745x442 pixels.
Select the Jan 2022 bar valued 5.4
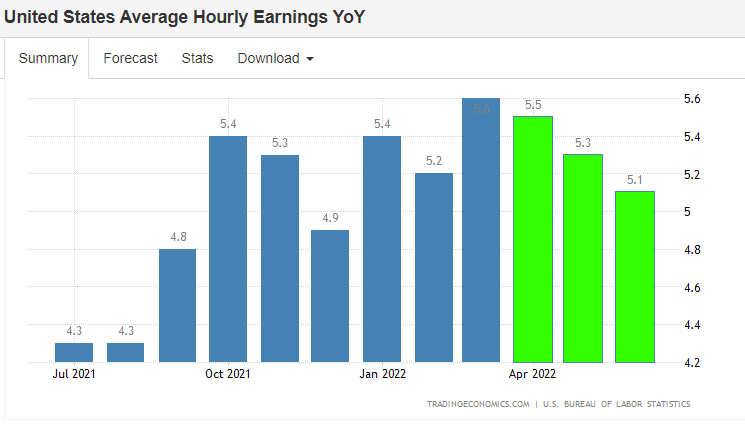click(381, 249)
